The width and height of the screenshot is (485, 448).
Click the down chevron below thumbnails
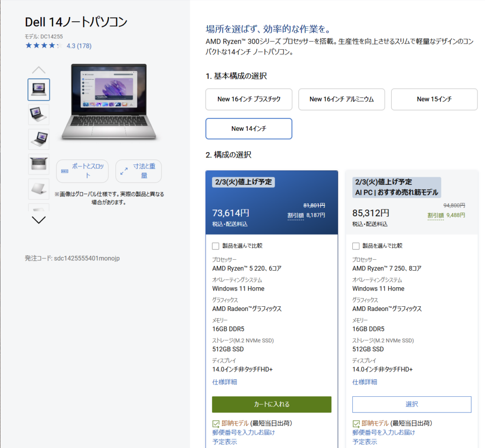38,219
